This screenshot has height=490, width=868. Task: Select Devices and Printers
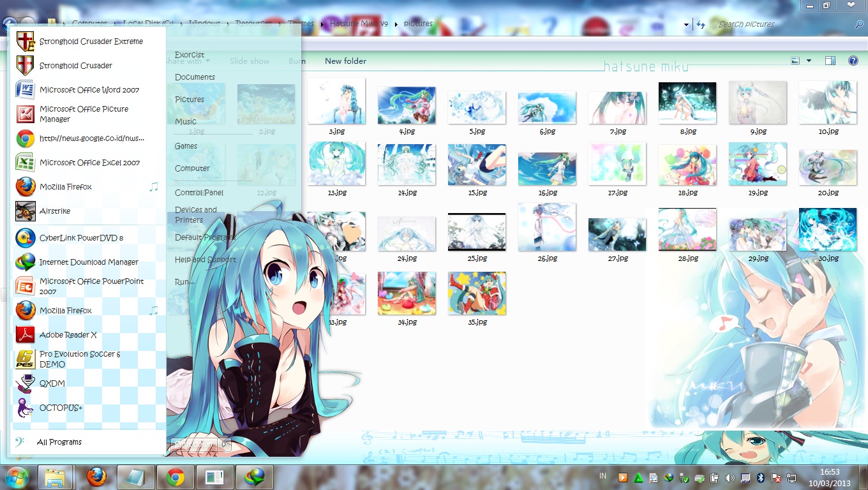(x=196, y=214)
